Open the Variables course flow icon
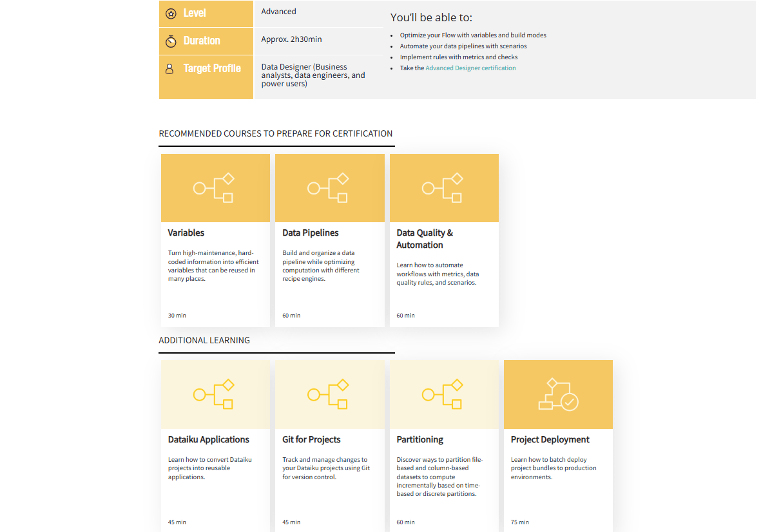Screen dimensions: 781x532 coord(214,187)
